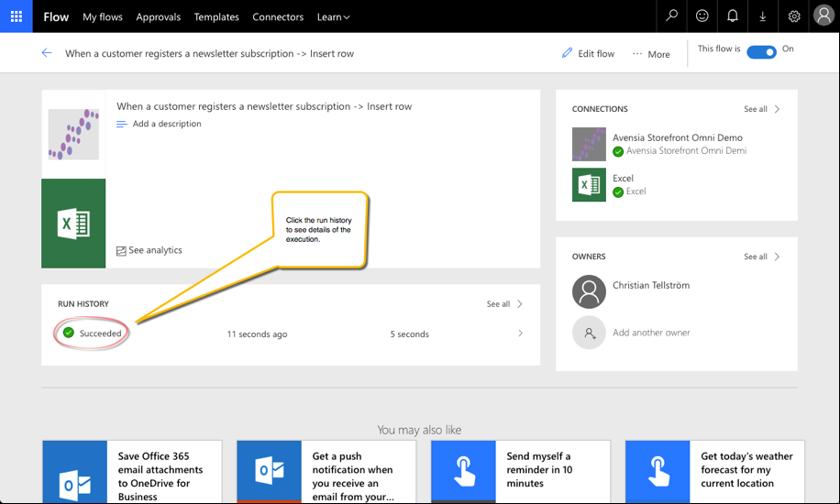Click the Outlook icon on push notification card

click(x=270, y=472)
